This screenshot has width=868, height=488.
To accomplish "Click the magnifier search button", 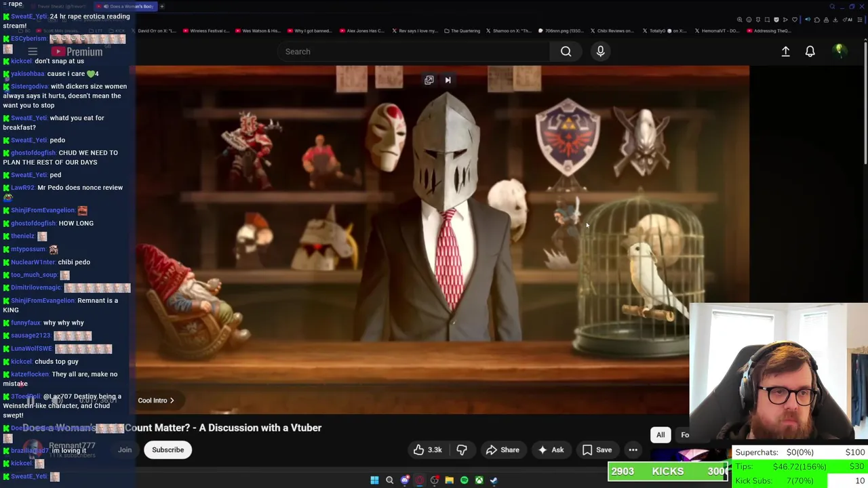I will coord(566,52).
